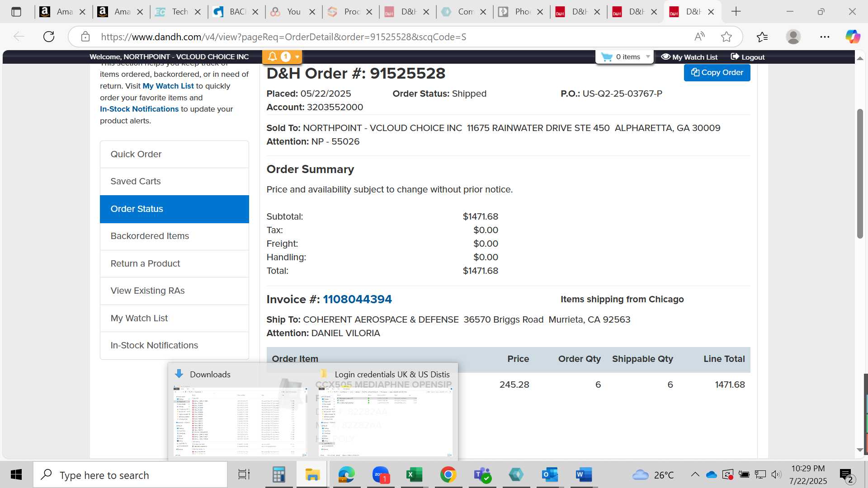Click the scrollbar down arrow
This screenshot has width=868, height=488.
860,450
